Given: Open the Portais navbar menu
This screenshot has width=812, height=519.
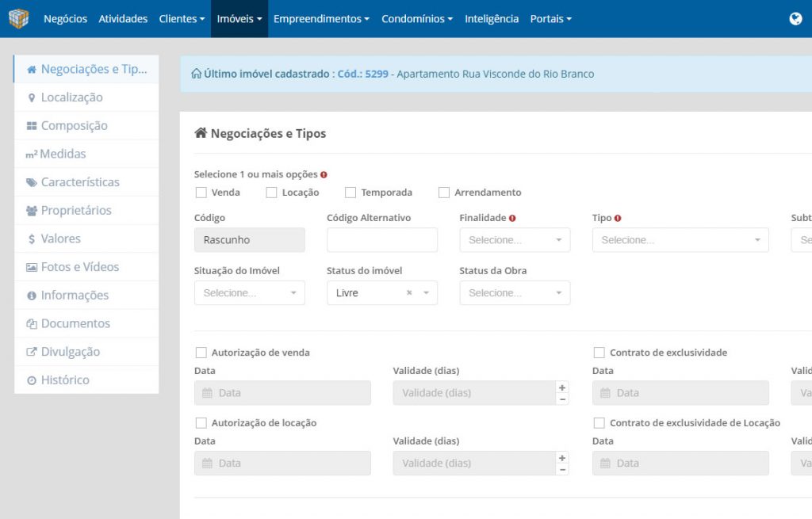Looking at the screenshot, I should [550, 19].
